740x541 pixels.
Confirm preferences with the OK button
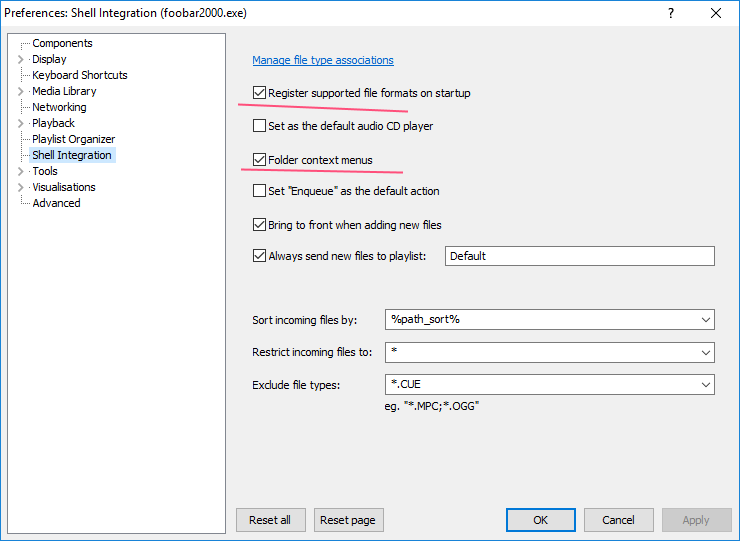point(540,520)
